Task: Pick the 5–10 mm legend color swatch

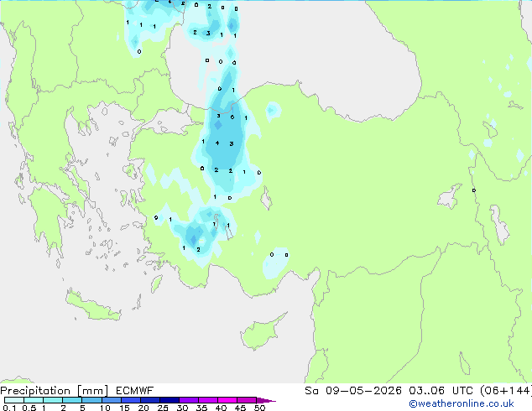Action: [91, 400]
